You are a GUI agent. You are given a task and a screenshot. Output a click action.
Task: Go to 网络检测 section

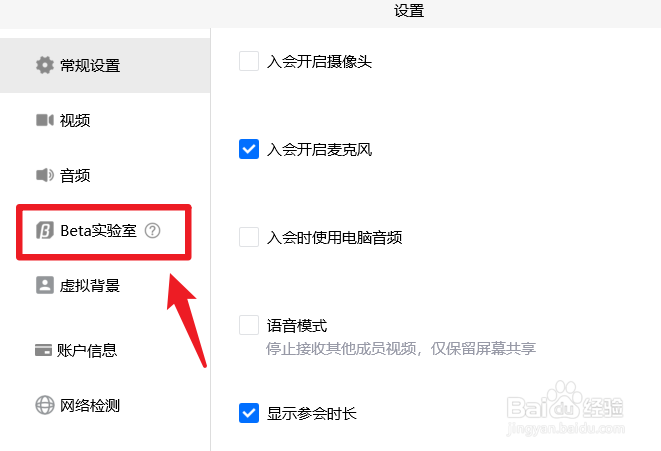[x=105, y=405]
